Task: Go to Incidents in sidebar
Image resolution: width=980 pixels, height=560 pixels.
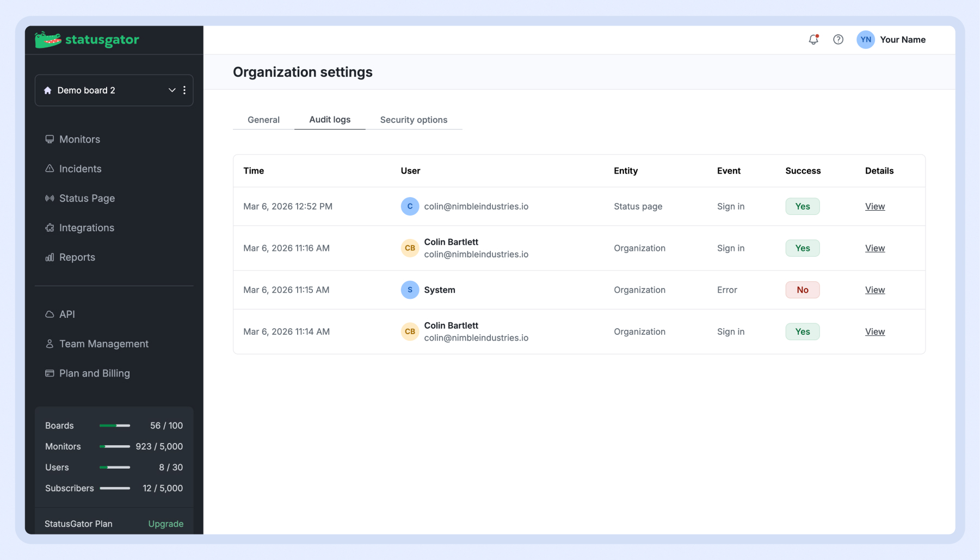Action: coord(80,169)
